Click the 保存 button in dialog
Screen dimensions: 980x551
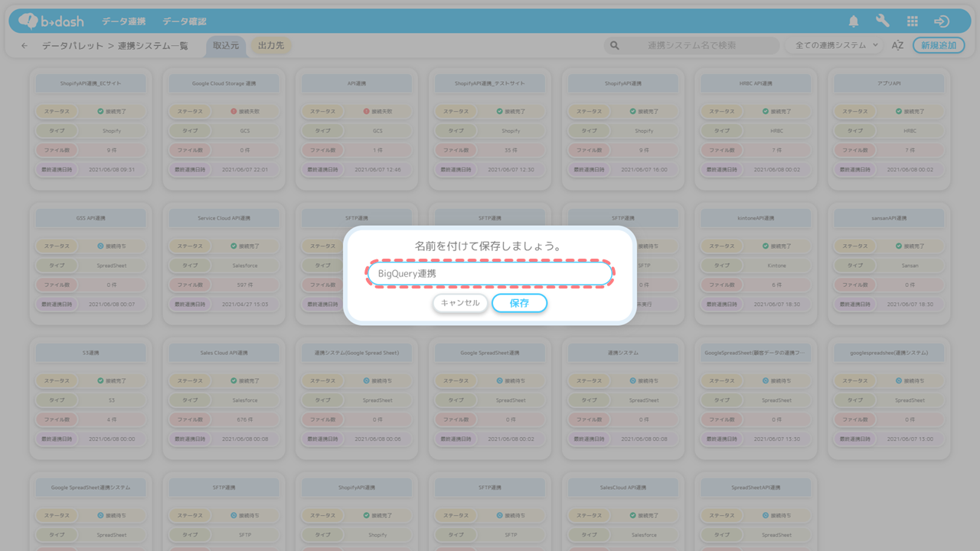[x=520, y=303]
